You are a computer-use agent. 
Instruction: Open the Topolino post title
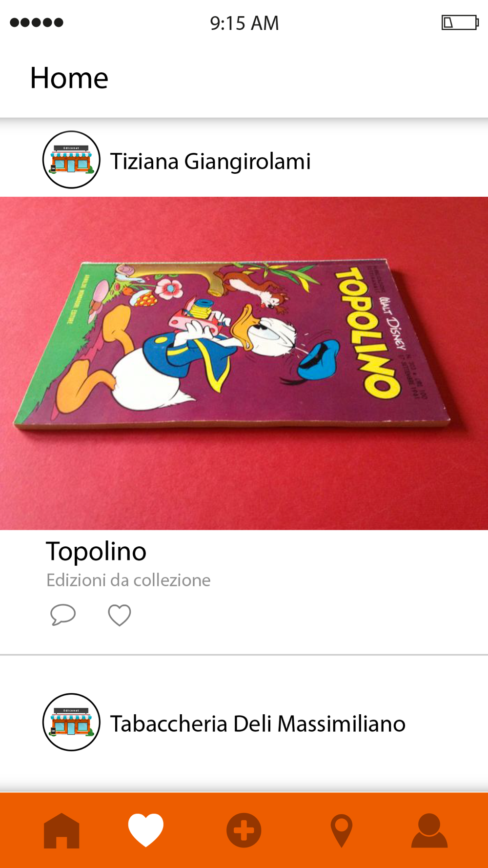coord(96,552)
